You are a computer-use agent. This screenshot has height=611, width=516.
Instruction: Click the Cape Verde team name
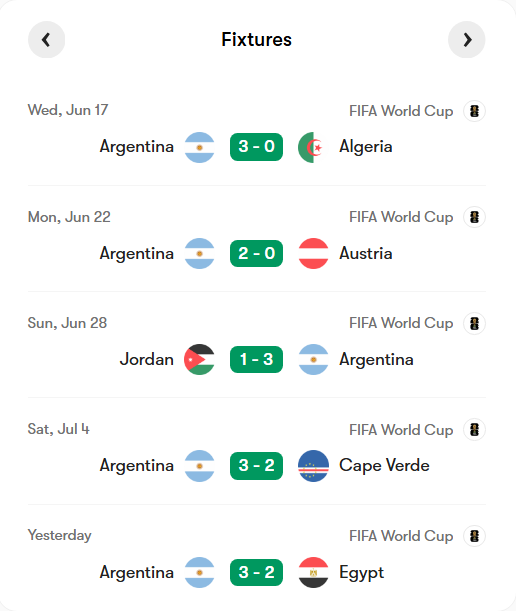384,466
